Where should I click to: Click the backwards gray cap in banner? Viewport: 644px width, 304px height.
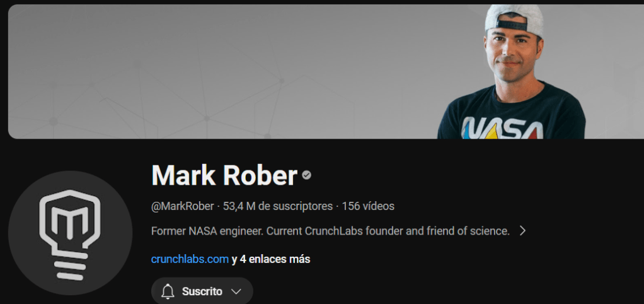point(514,20)
